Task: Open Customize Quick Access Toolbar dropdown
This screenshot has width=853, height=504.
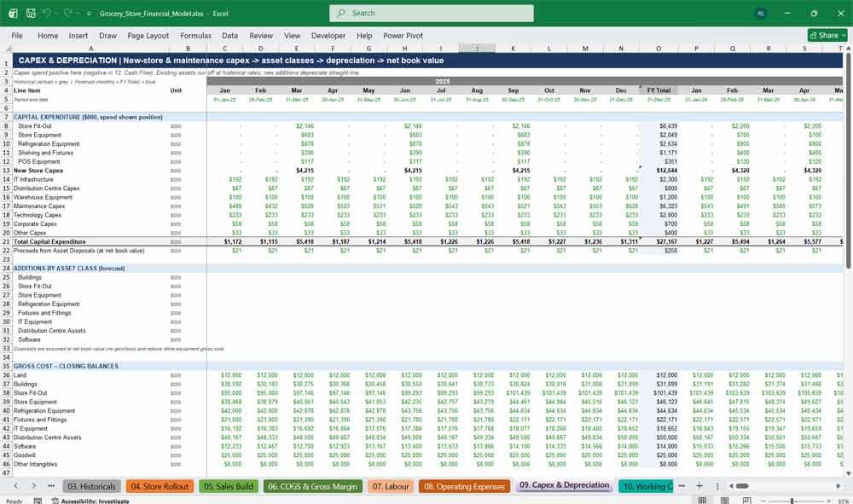Action: point(89,13)
